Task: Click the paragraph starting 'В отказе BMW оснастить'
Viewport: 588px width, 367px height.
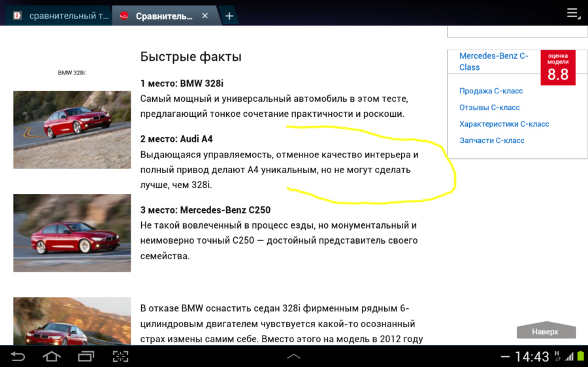Action: tap(282, 323)
